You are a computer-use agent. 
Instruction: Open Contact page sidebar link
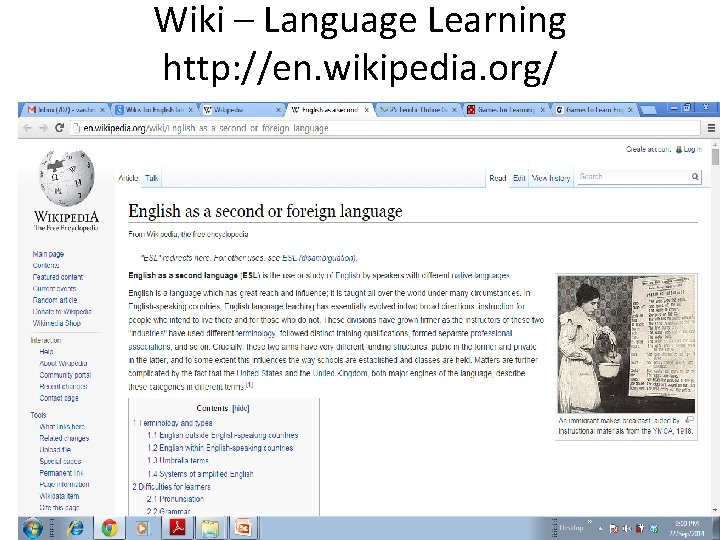pos(59,398)
